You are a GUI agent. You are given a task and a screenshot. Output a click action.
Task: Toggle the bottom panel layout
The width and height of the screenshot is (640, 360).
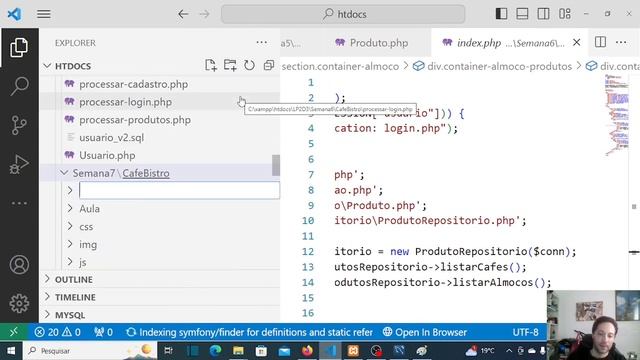522,14
